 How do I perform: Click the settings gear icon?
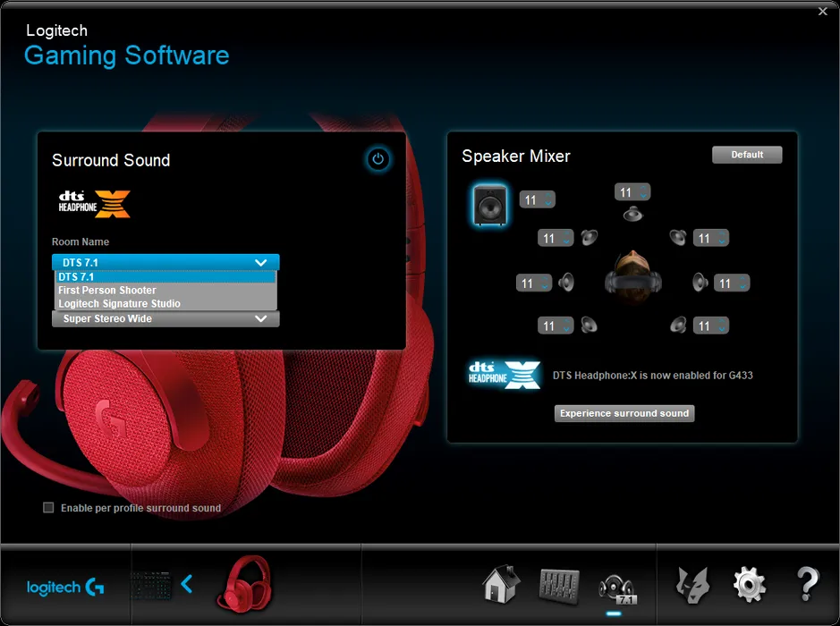[x=749, y=585]
